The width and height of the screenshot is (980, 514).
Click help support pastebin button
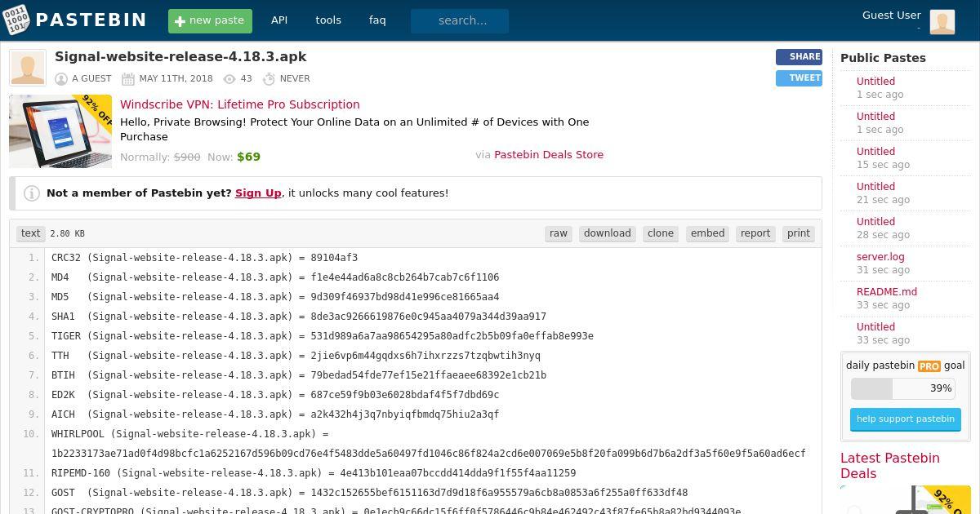(x=905, y=419)
